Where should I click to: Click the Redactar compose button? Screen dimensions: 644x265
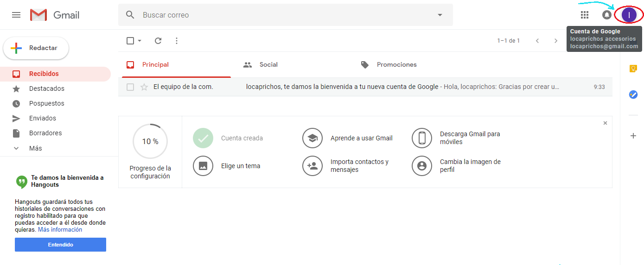36,48
